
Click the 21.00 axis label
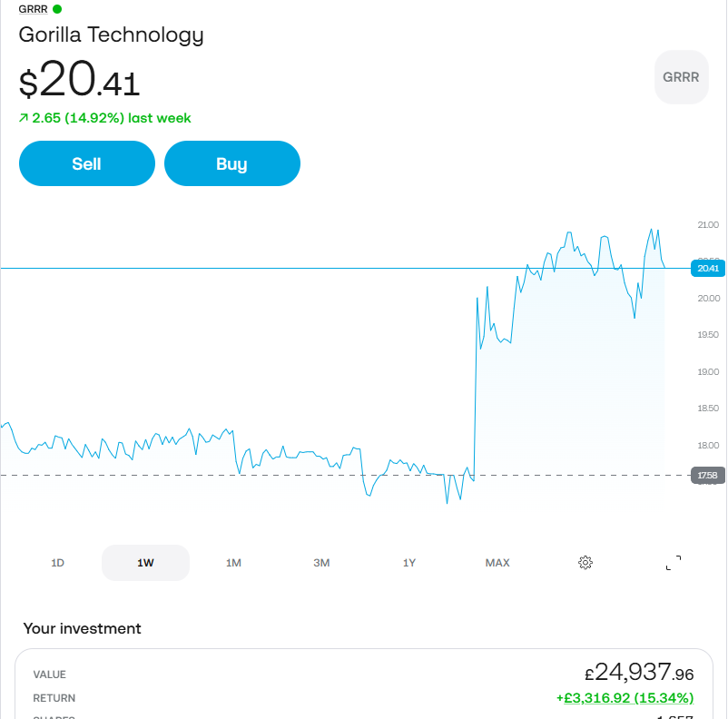(x=708, y=225)
